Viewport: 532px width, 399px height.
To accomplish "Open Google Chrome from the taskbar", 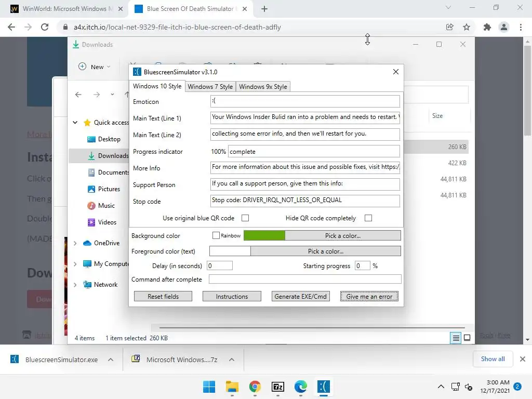I will click(255, 387).
